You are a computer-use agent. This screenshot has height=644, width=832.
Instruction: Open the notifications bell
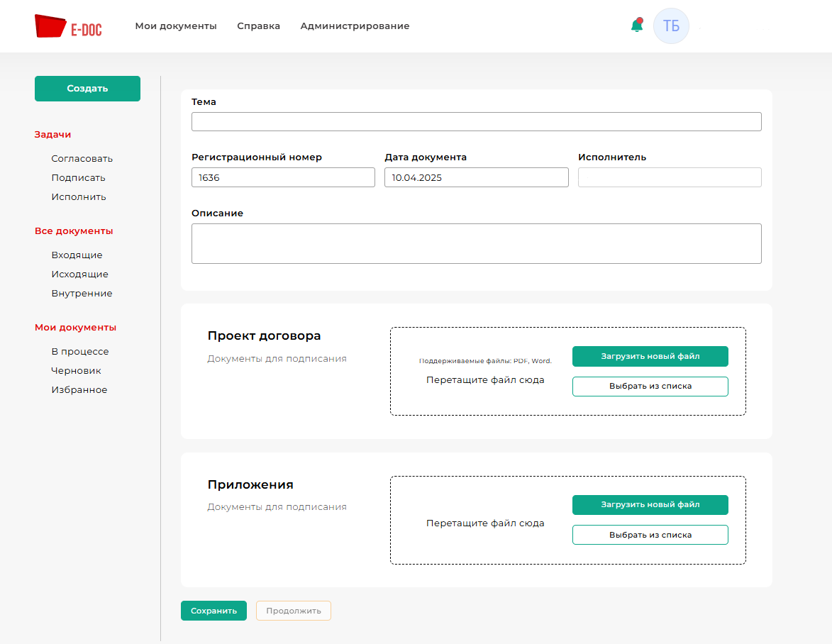point(636,26)
